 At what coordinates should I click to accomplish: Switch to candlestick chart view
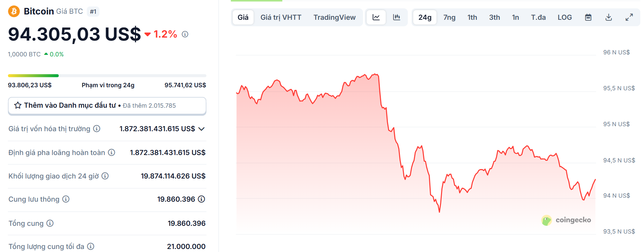[x=397, y=17]
